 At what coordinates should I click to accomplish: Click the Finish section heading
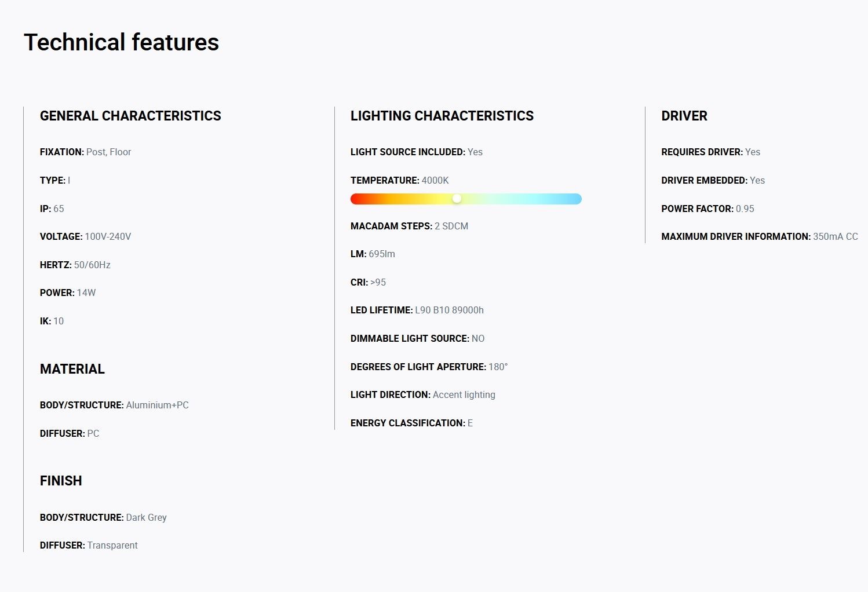click(x=61, y=481)
